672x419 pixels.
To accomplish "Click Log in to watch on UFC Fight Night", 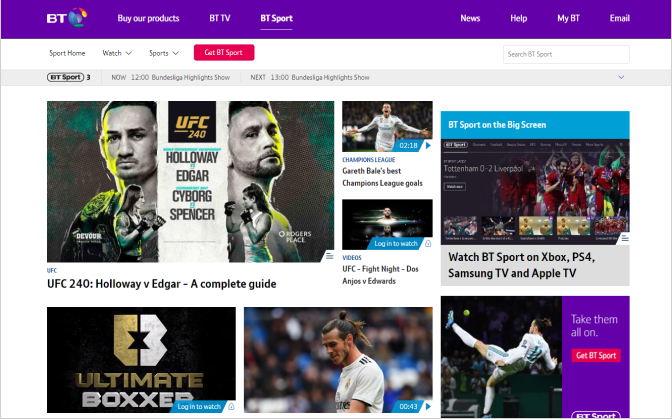I will point(396,243).
